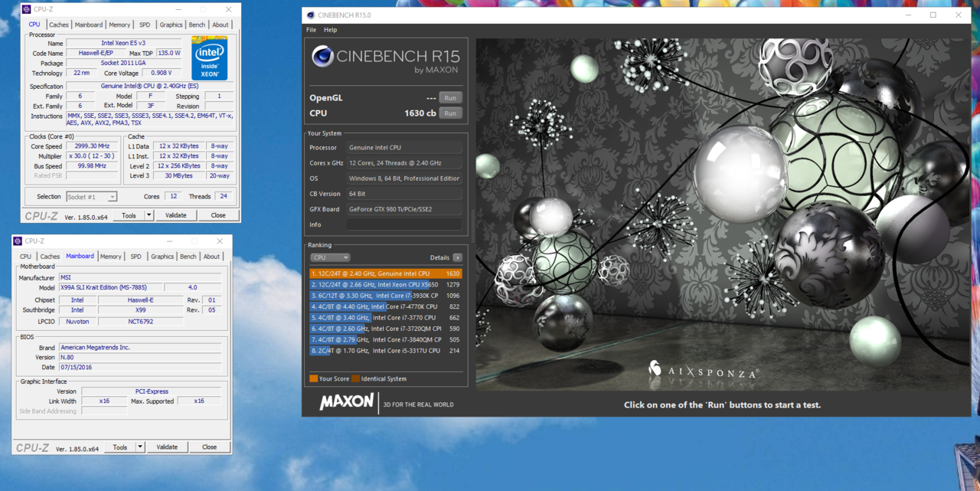Open the File menu in Cinebench

coord(311,30)
